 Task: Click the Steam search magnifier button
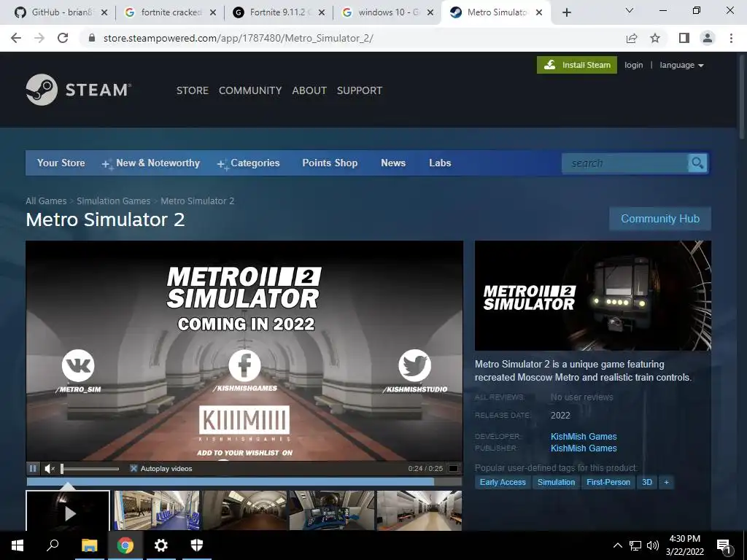697,163
